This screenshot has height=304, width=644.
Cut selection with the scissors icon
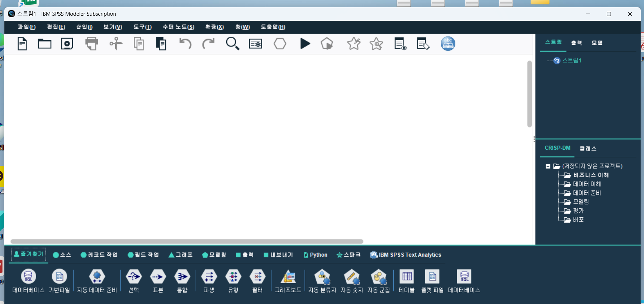point(116,44)
